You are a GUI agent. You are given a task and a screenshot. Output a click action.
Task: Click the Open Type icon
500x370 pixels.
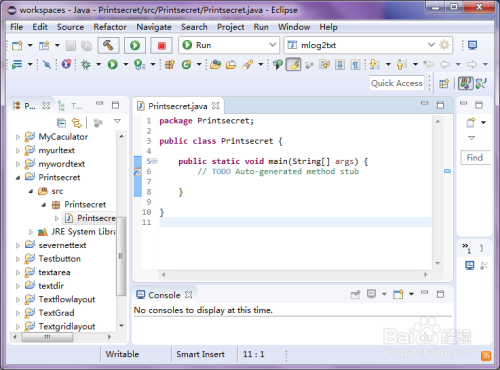215,64
